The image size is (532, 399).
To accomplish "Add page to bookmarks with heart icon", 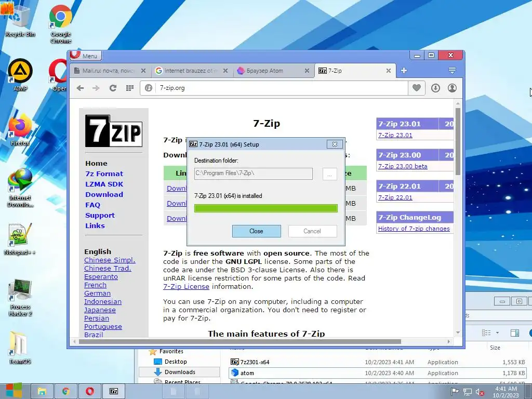I will click(416, 88).
